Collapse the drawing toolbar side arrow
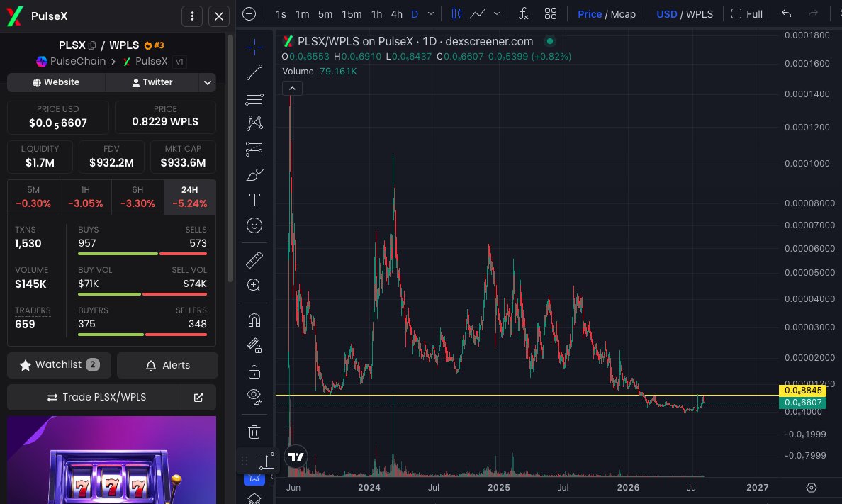 271,477
